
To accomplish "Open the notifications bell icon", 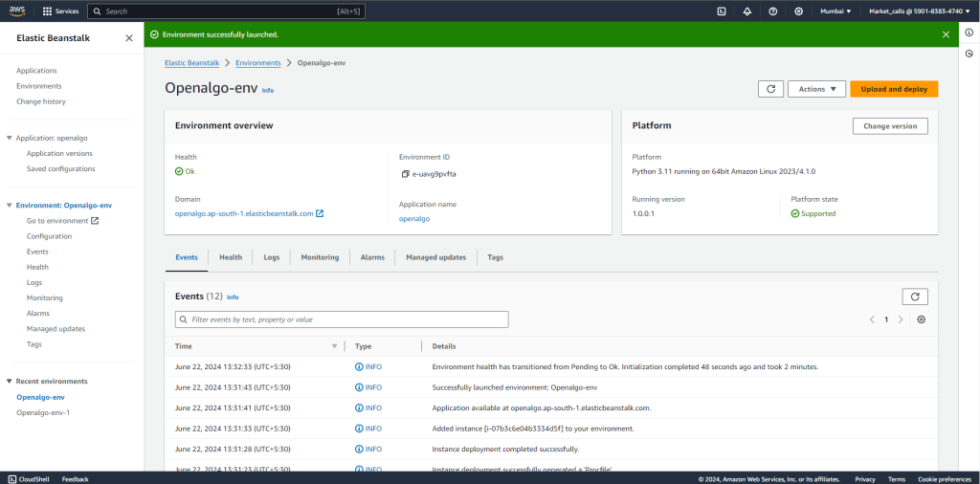I will point(746,11).
